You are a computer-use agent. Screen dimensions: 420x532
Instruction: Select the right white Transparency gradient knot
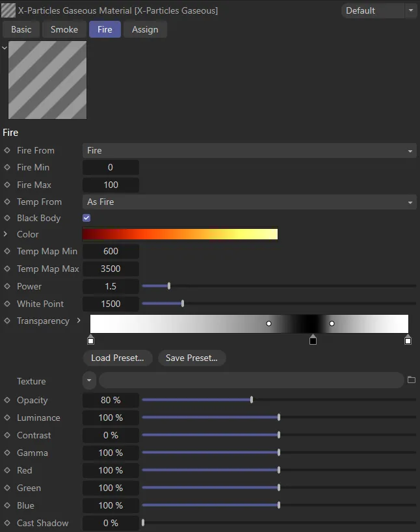click(x=408, y=339)
